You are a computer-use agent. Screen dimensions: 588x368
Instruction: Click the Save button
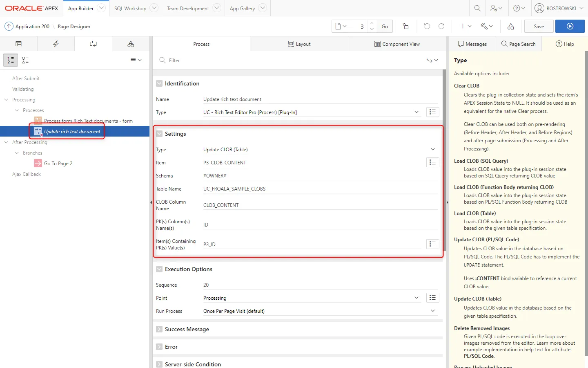539,26
